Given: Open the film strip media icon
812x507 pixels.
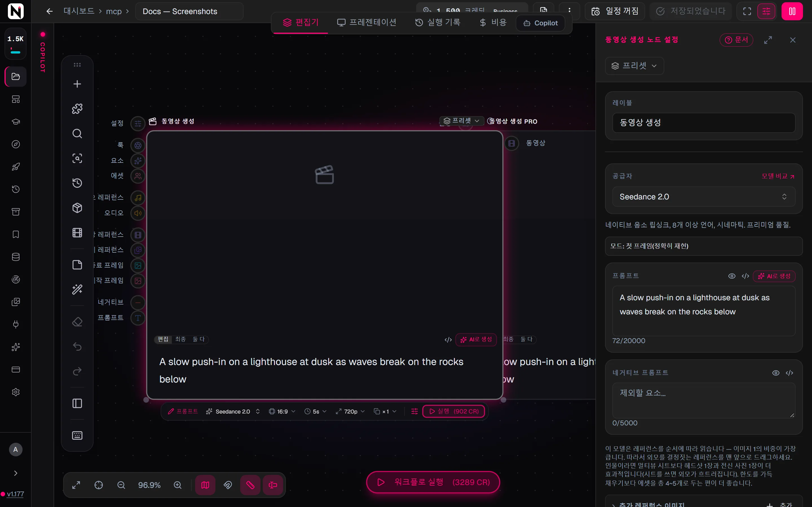Looking at the screenshot, I should (x=77, y=233).
